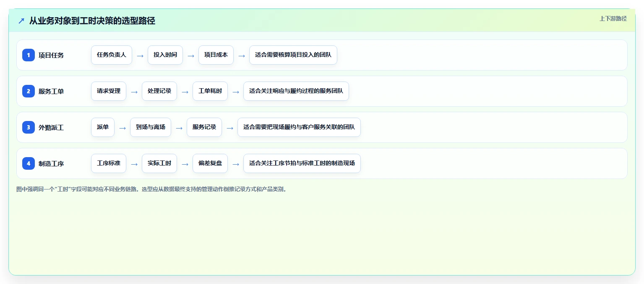The height and width of the screenshot is (284, 644).
Task: Click the 服务工单 row label
Action: [51, 91]
